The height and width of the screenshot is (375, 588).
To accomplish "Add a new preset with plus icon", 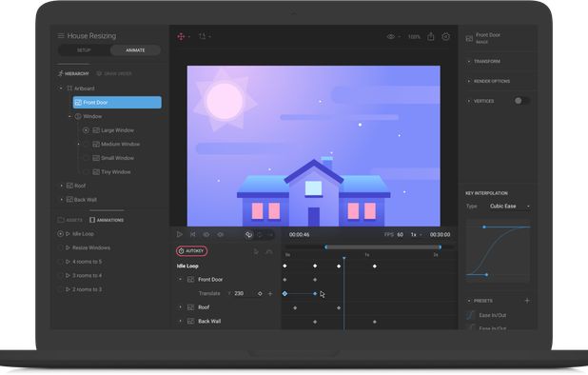I will click(527, 301).
